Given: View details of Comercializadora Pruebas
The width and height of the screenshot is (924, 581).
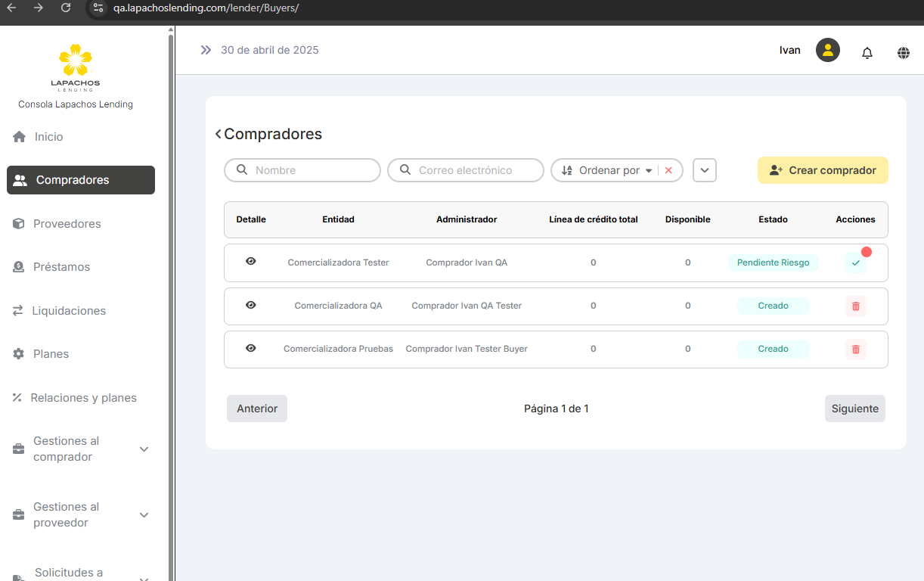Looking at the screenshot, I should [x=251, y=349].
